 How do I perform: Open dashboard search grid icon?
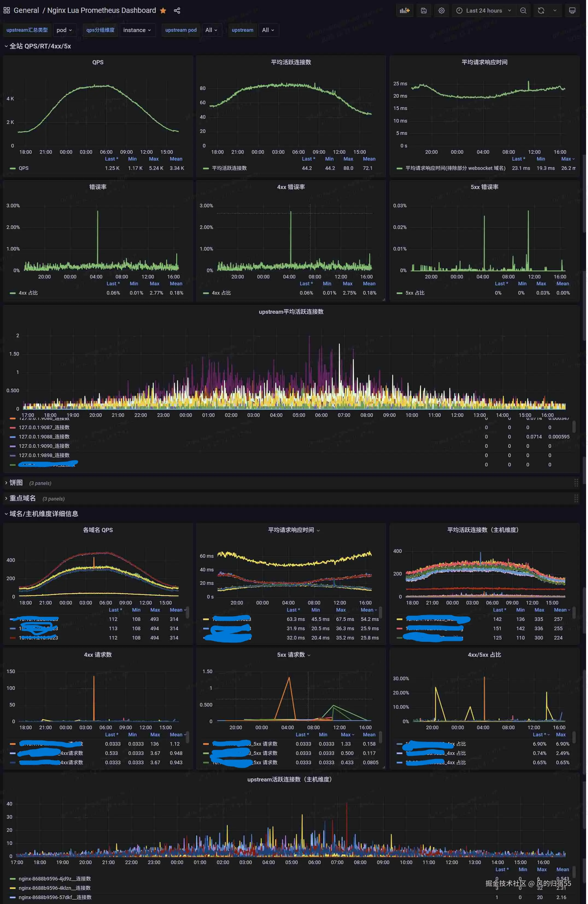(7, 11)
